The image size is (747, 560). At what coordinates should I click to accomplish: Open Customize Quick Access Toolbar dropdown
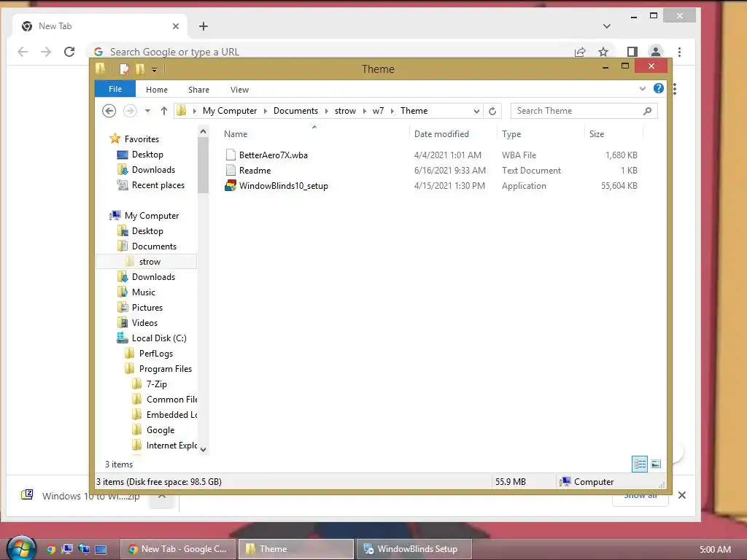(x=155, y=70)
